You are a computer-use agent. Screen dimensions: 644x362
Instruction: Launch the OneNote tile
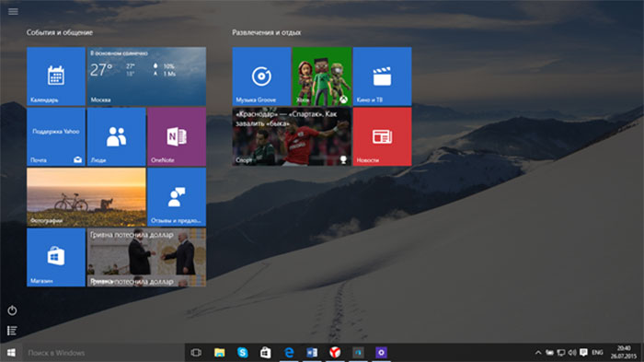click(177, 136)
